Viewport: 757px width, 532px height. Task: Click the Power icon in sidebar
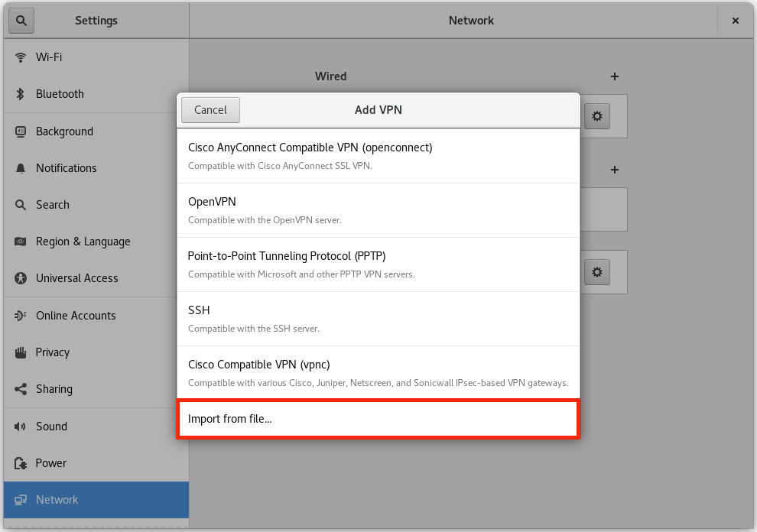tap(21, 463)
